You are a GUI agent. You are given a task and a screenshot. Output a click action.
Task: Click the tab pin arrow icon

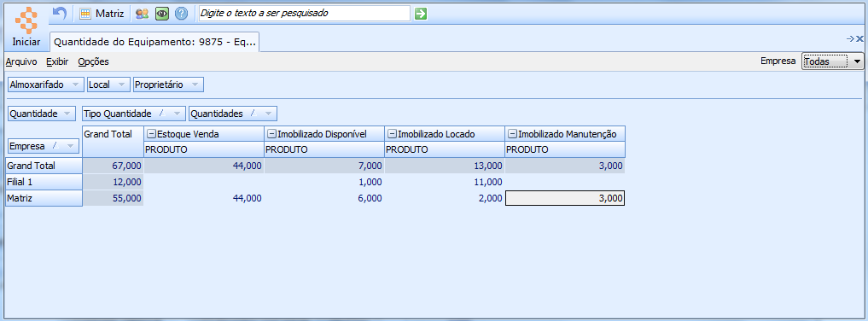click(x=851, y=38)
